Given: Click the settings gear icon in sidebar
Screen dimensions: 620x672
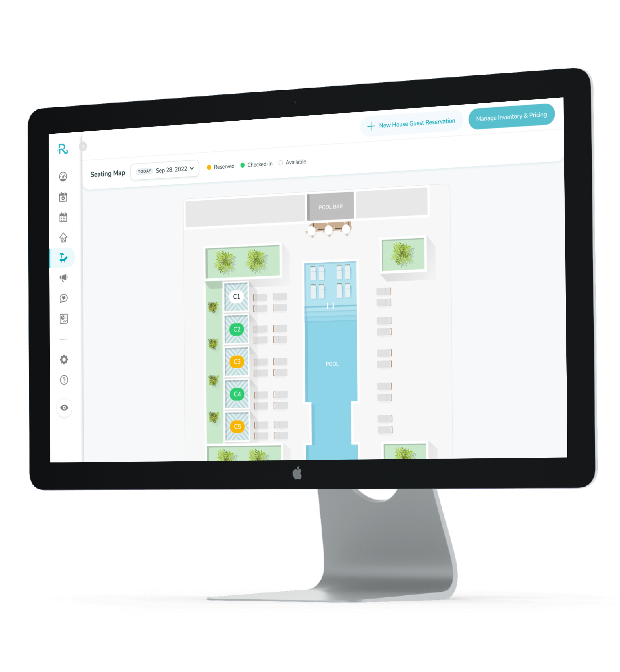Looking at the screenshot, I should pos(64,359).
